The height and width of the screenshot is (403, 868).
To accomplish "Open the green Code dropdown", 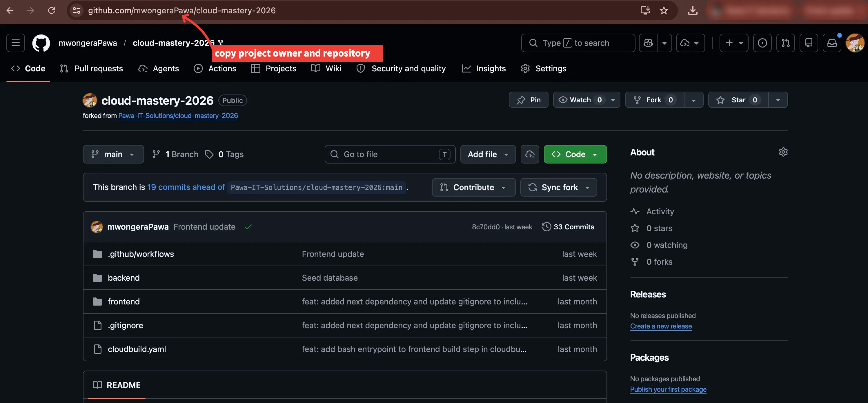I will point(575,154).
